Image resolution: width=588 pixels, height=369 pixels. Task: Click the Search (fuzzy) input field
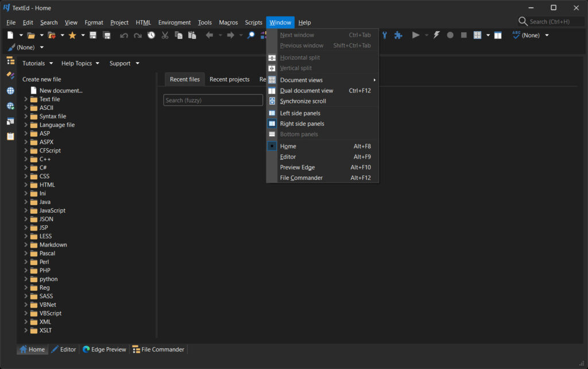(x=213, y=100)
